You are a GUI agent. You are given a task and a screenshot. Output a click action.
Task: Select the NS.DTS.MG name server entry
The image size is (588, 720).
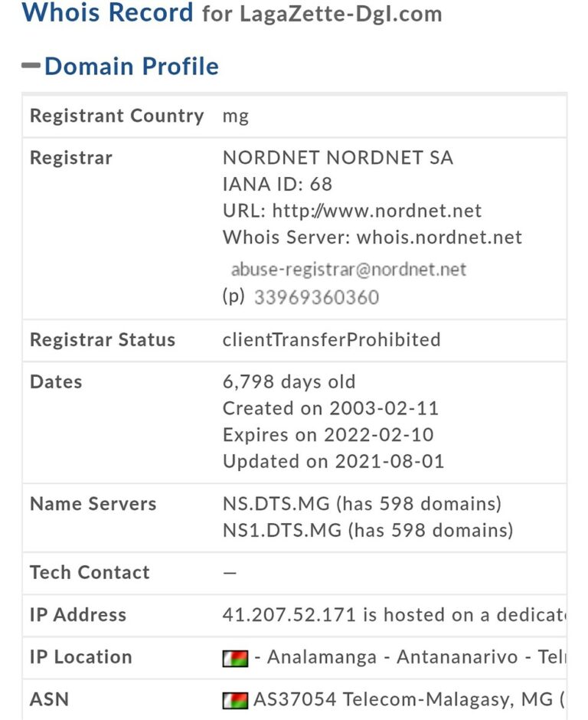(276, 504)
